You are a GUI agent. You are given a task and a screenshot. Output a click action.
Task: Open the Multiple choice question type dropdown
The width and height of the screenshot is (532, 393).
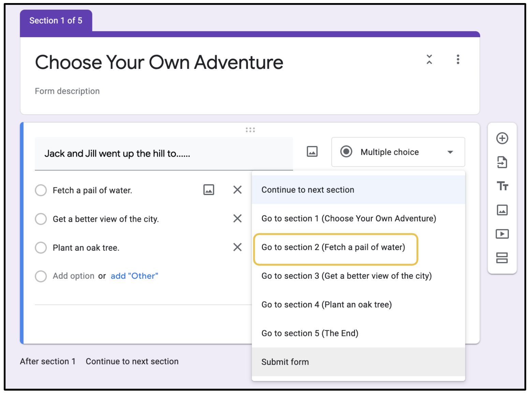point(398,152)
